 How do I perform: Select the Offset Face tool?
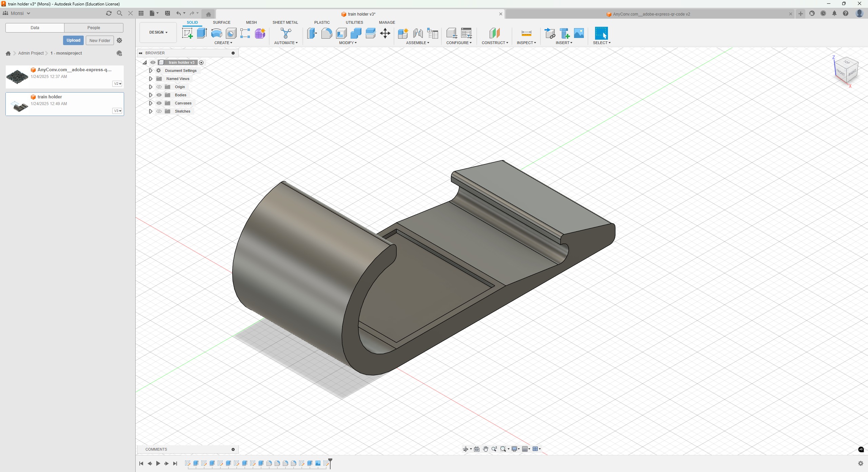(370, 33)
